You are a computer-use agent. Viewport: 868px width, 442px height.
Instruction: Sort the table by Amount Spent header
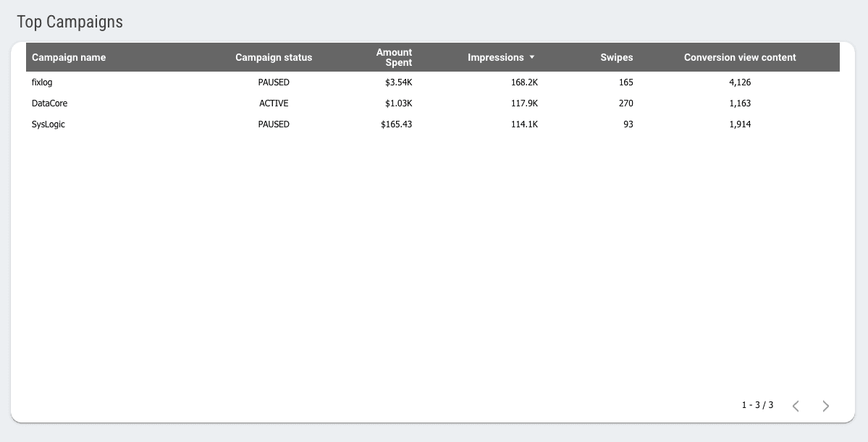395,57
